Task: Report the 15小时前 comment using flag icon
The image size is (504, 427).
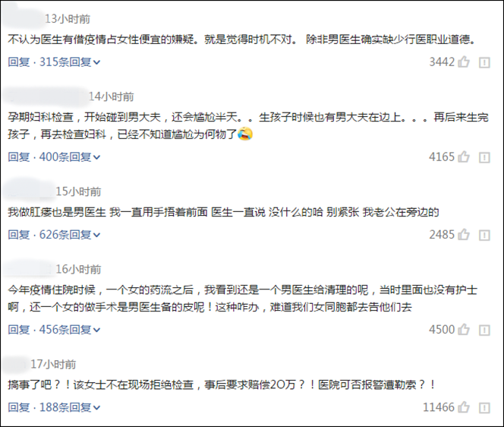Action: click(484, 236)
